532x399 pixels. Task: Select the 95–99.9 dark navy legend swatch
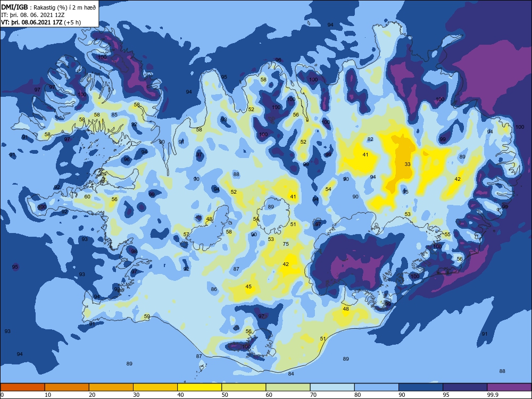[x=465, y=387]
